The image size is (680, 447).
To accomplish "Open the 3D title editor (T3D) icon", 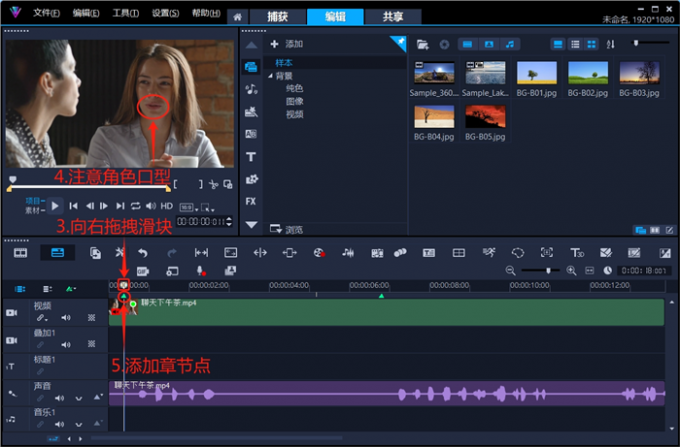I will point(576,253).
